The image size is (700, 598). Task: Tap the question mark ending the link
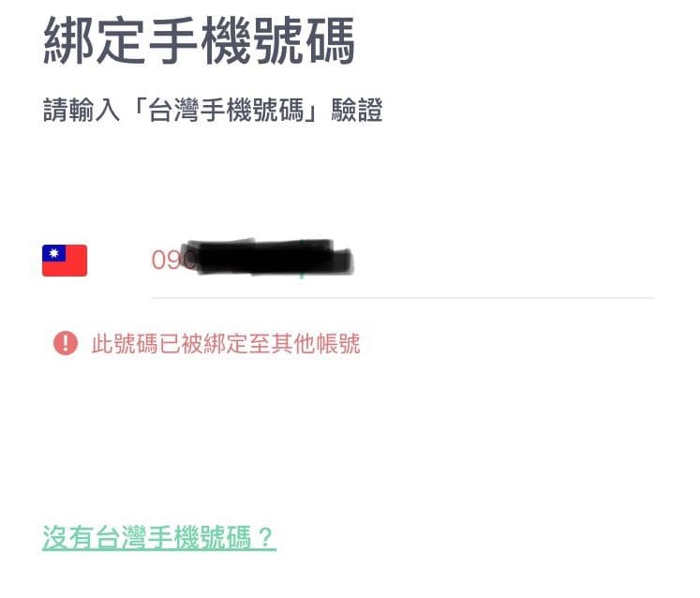(265, 537)
